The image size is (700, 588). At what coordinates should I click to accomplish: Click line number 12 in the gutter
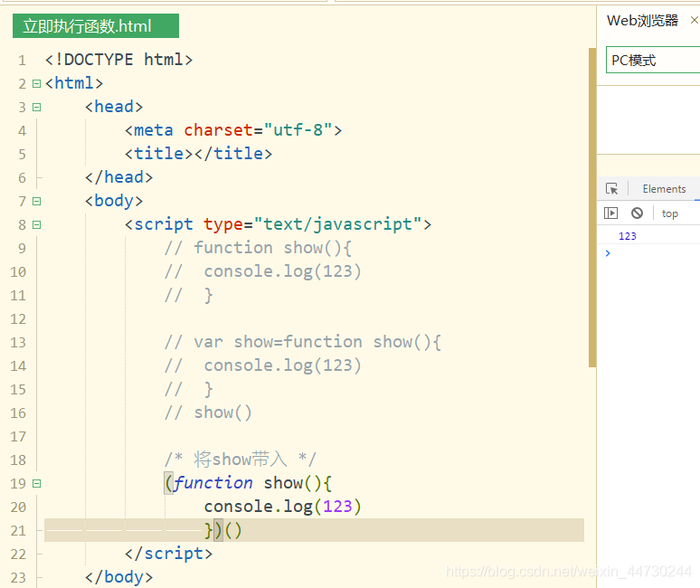click(x=18, y=319)
